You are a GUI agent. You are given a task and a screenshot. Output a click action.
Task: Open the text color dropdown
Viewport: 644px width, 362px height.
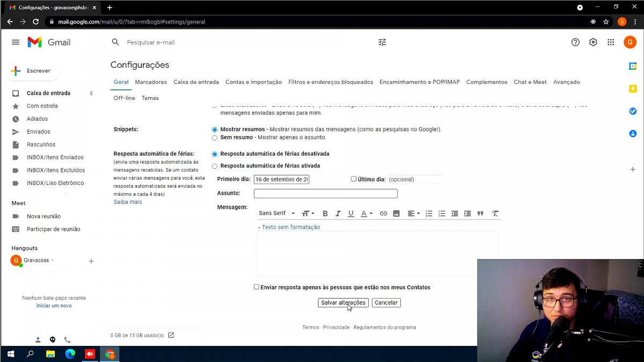click(x=367, y=213)
